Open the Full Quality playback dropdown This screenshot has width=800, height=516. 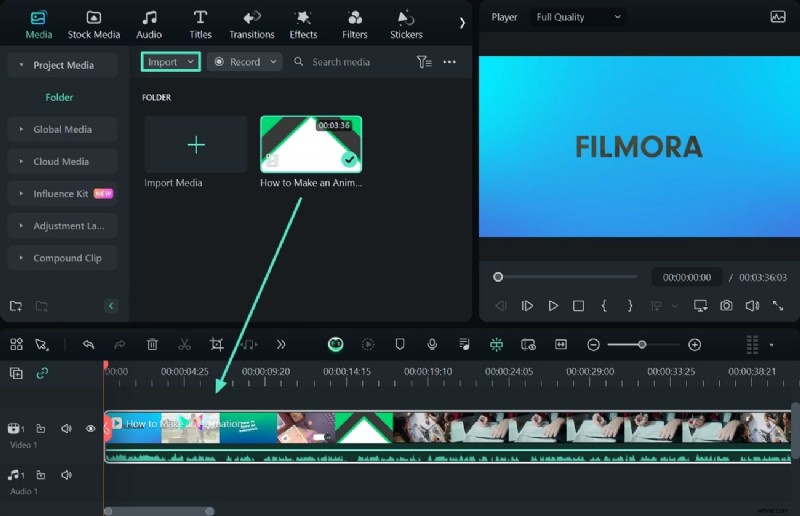click(x=578, y=17)
